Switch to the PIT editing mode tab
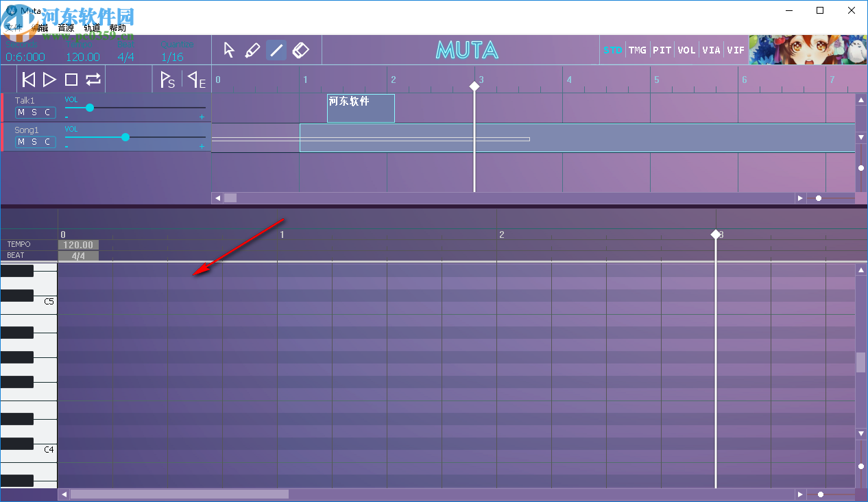The height and width of the screenshot is (502, 868). click(x=662, y=49)
